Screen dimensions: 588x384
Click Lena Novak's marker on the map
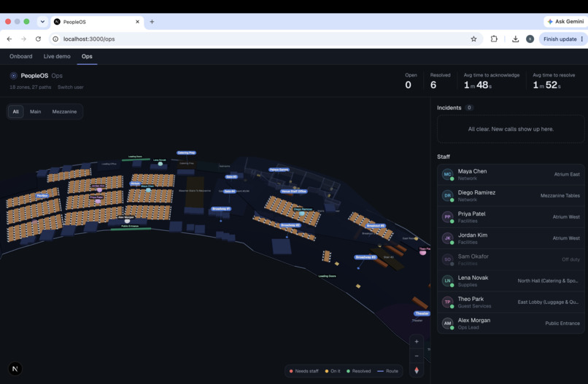160,164
